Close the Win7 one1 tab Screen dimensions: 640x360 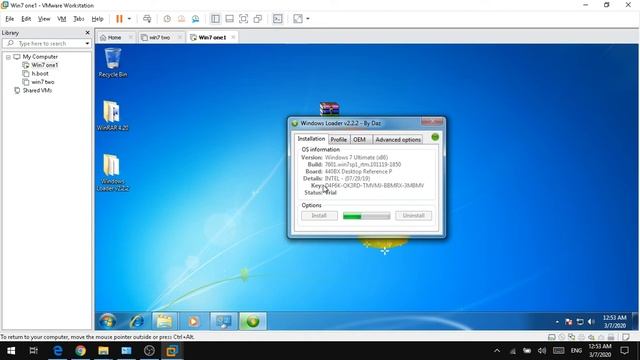(233, 37)
